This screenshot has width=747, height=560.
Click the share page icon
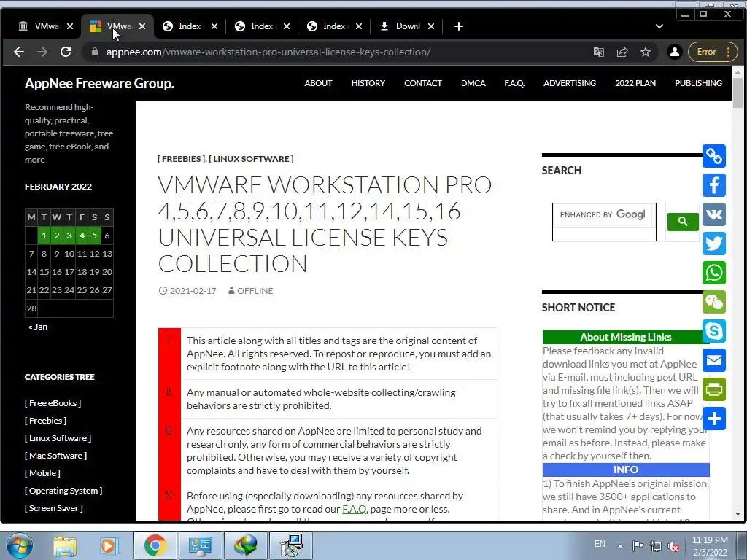[622, 52]
